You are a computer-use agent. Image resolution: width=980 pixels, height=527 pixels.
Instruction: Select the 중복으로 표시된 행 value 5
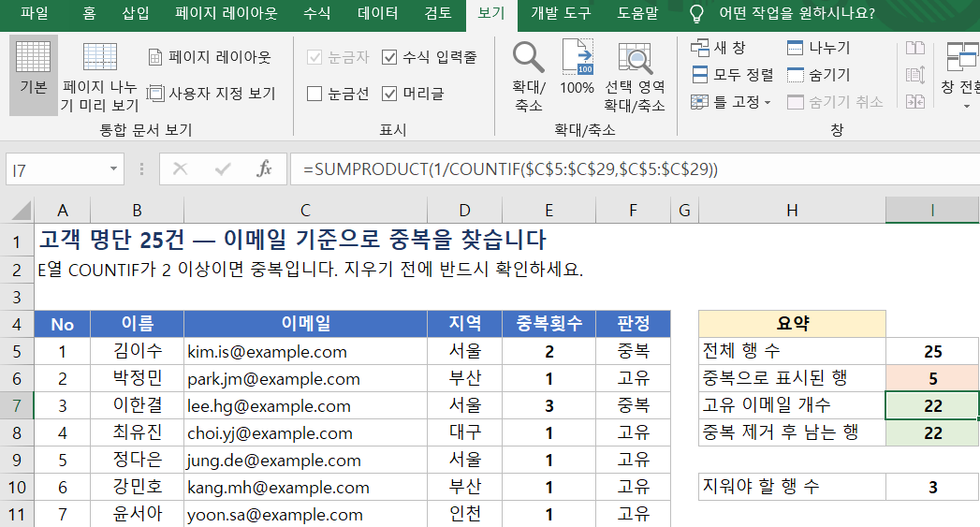coord(932,378)
